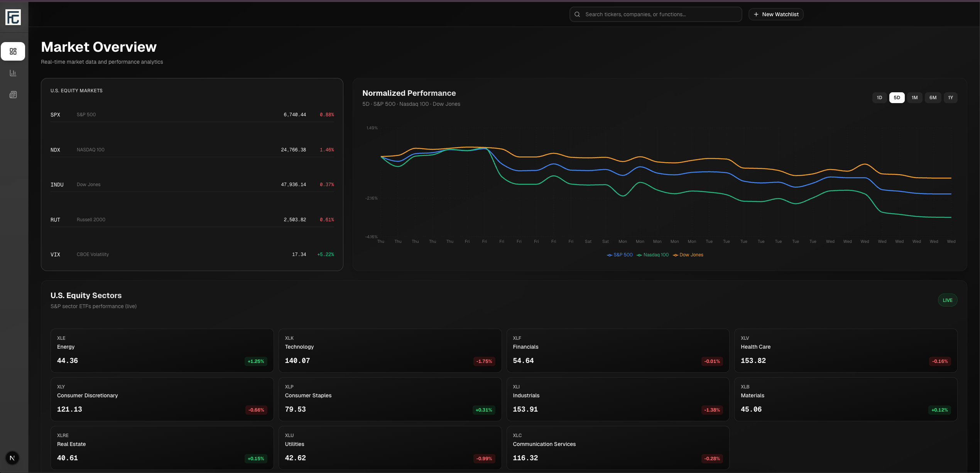Toggle Nasdaq 100 series in chart legend
This screenshot has width=980, height=473.
(653, 255)
